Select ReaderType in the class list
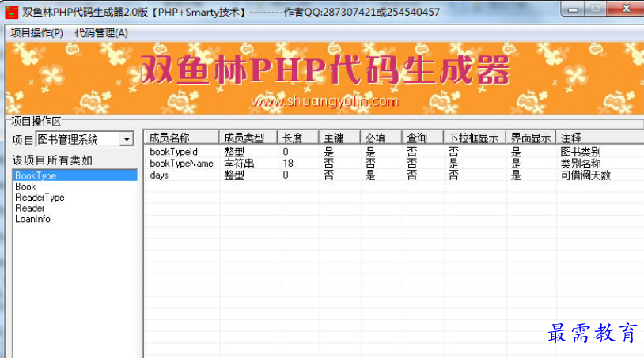Screen dimensions: 644x358 pos(74,198)
